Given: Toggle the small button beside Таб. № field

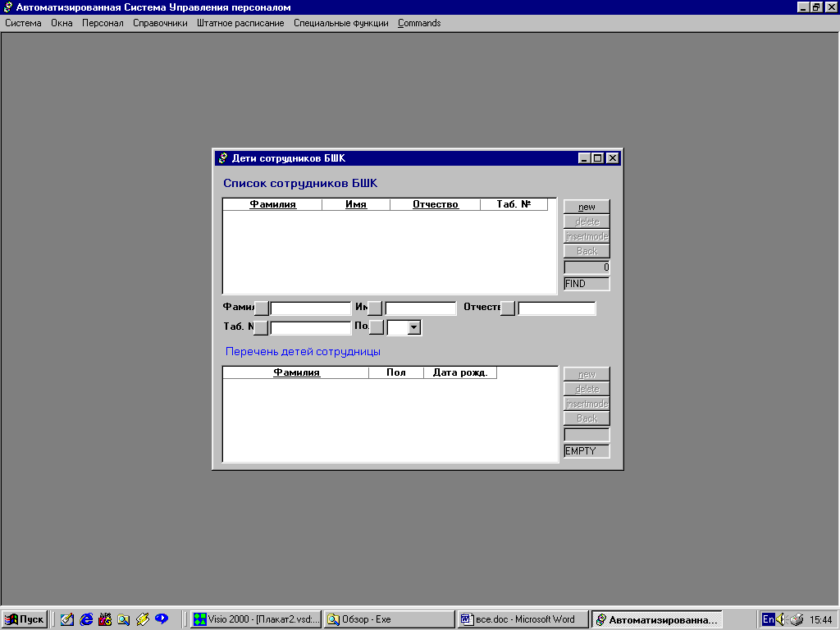Looking at the screenshot, I should (260, 328).
